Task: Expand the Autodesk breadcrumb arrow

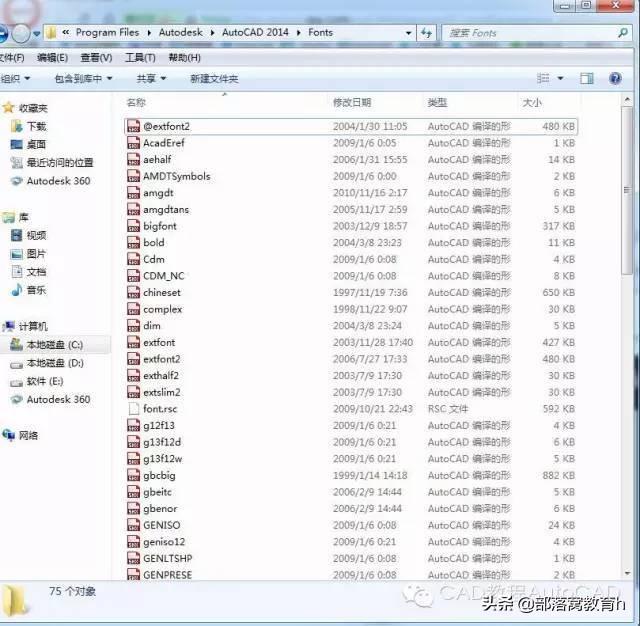Action: click(x=212, y=33)
